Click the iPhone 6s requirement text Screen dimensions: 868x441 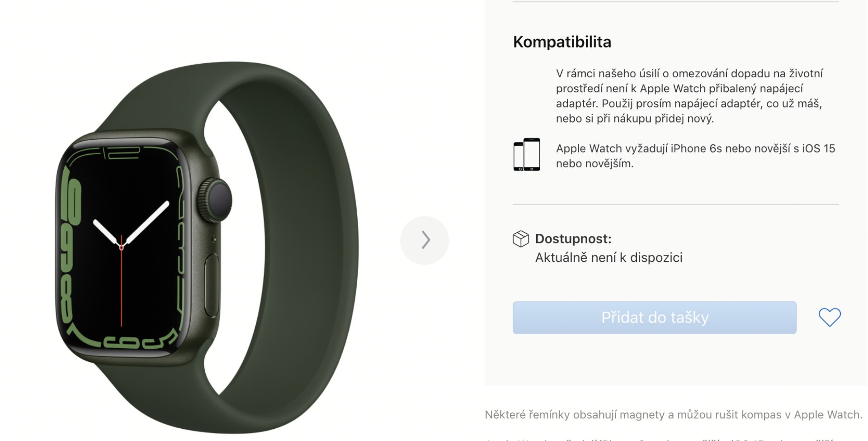[x=695, y=156]
